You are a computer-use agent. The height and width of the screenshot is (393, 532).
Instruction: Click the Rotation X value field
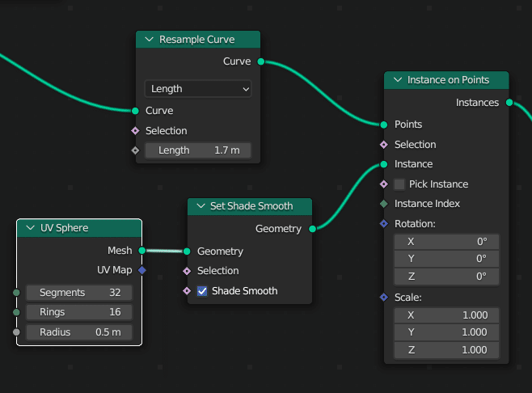(446, 242)
